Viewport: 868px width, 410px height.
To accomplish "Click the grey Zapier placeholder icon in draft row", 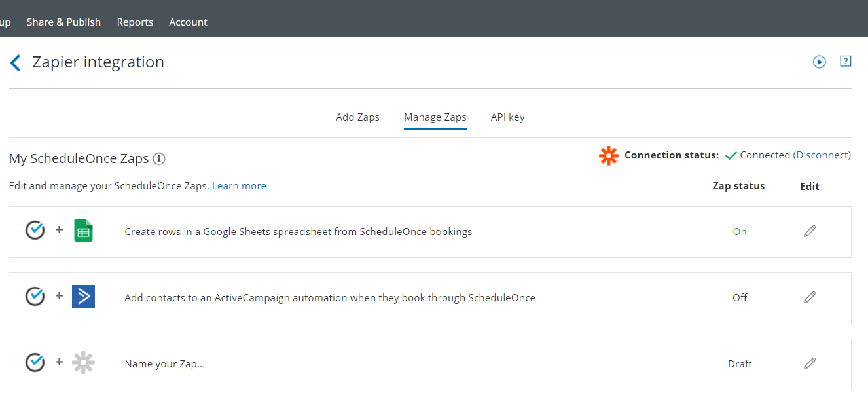I will click(x=84, y=363).
